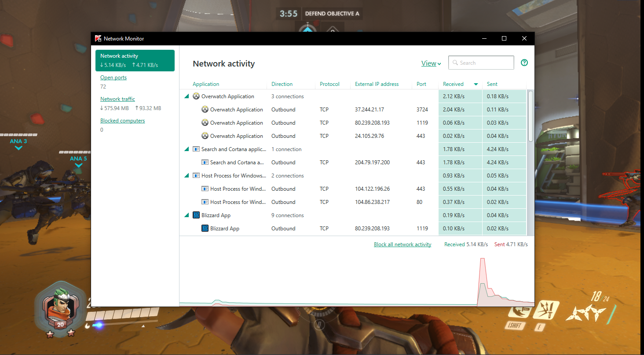Sort by the Received column header
The width and height of the screenshot is (644, 355).
coord(453,84)
